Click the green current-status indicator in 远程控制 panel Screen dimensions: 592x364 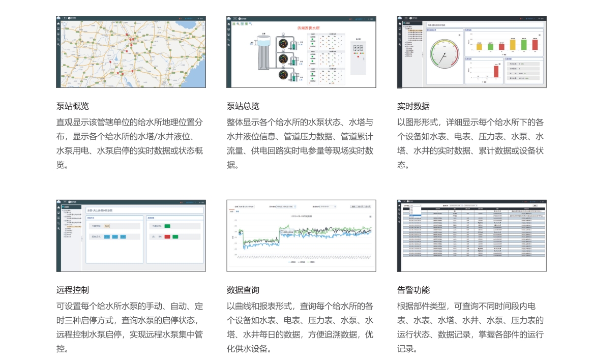167,226
